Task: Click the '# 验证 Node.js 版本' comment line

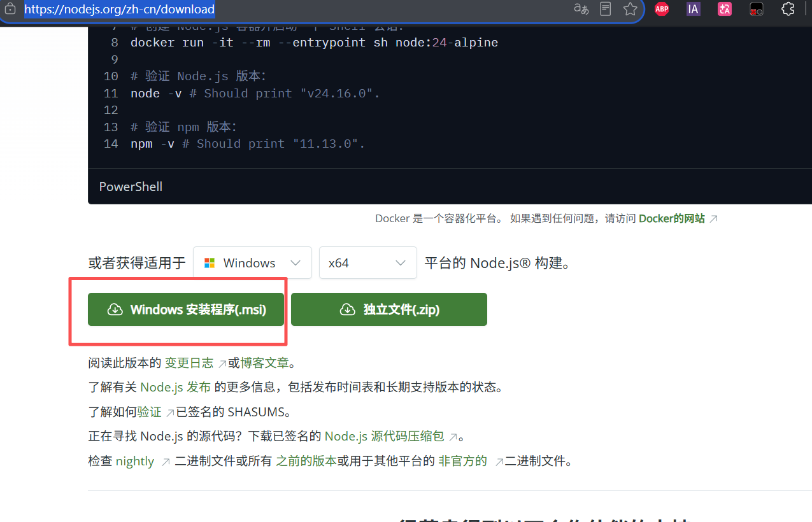Action: tap(198, 76)
